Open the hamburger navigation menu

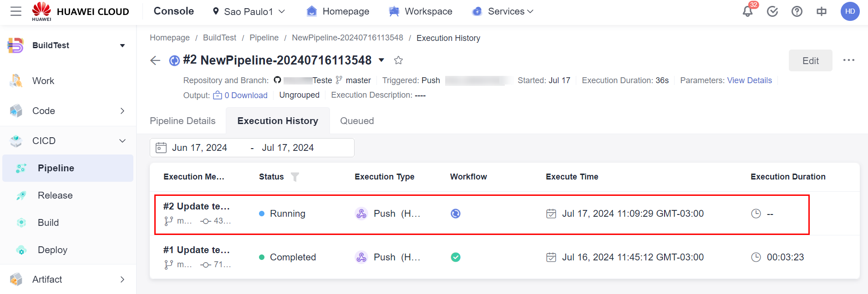coord(16,11)
